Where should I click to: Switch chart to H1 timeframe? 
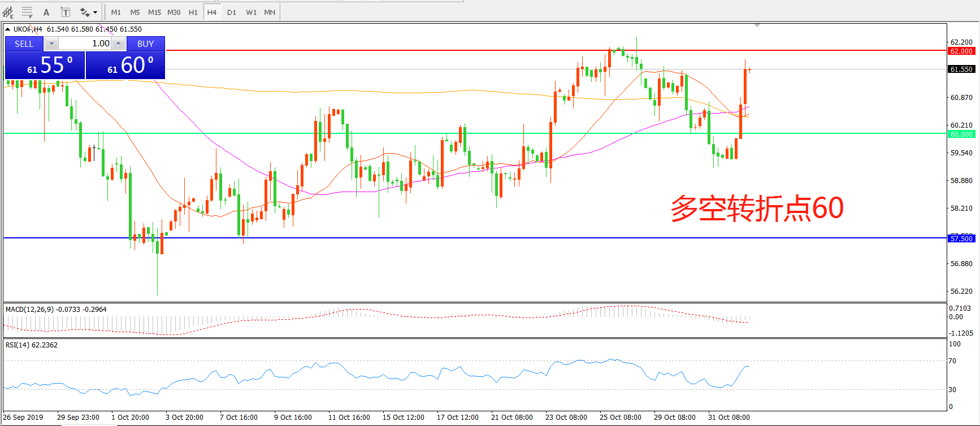click(x=193, y=12)
